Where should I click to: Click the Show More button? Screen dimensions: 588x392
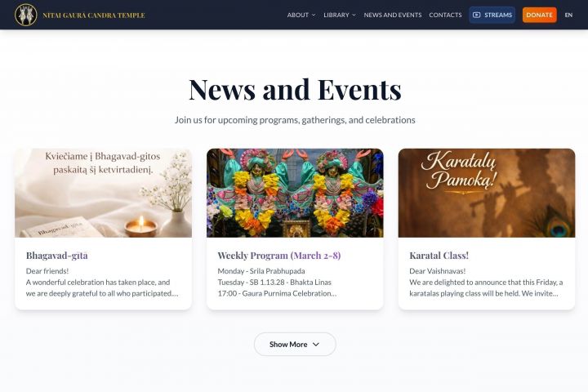pyautogui.click(x=295, y=345)
